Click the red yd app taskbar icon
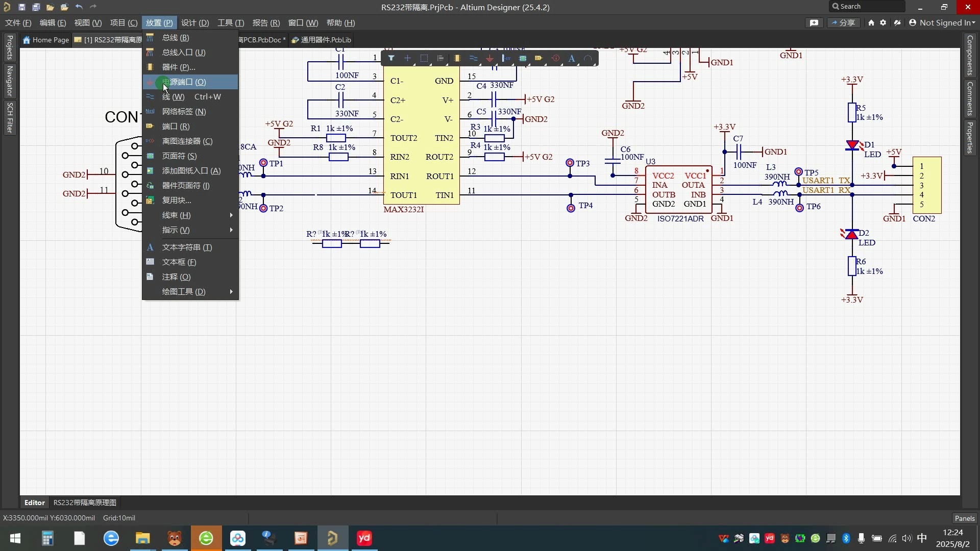This screenshot has width=980, height=551. pyautogui.click(x=364, y=538)
